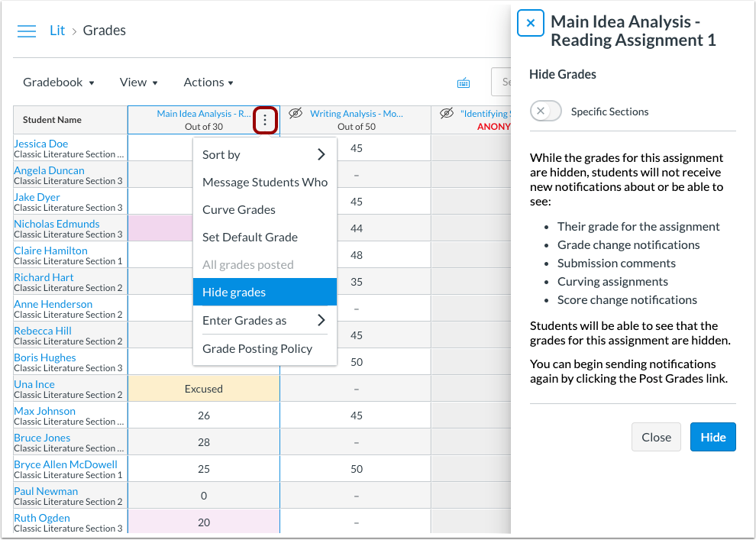Close the Hide Grades tray with the X icon
This screenshot has width=756, height=540.
[531, 23]
